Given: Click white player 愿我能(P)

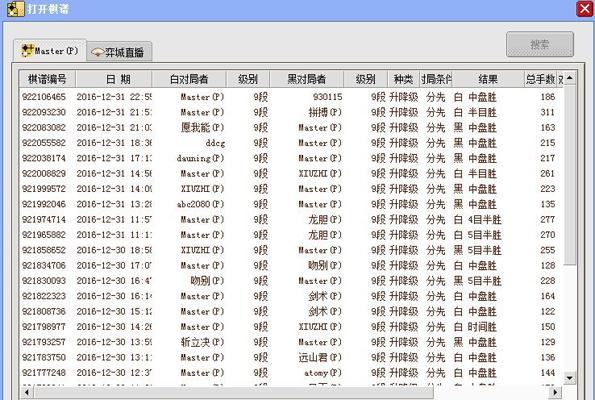Looking at the screenshot, I should click(x=202, y=128).
